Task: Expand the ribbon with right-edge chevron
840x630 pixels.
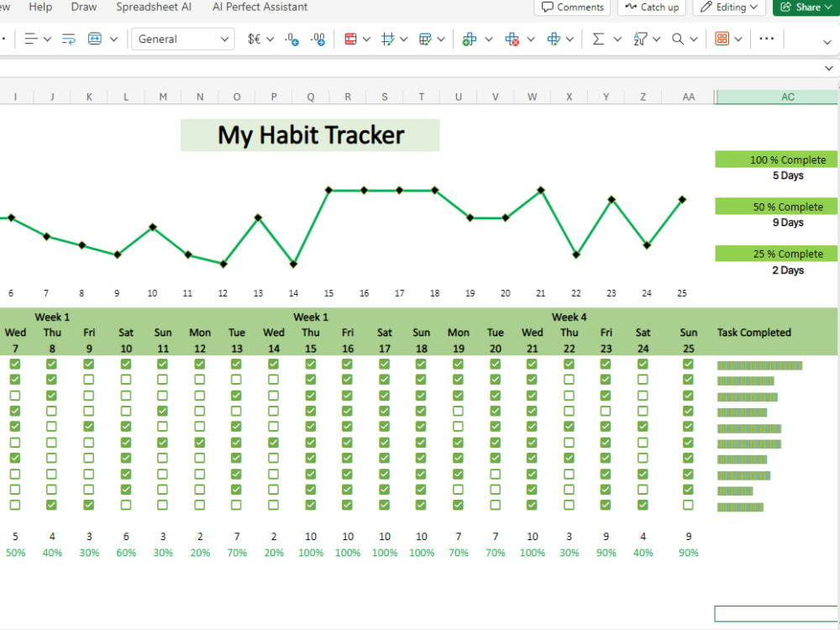Action: pos(827,42)
